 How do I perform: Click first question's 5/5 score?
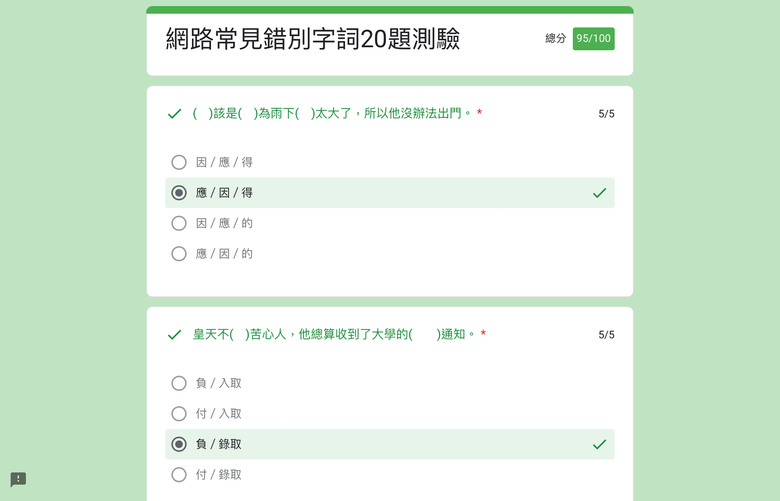coord(606,114)
